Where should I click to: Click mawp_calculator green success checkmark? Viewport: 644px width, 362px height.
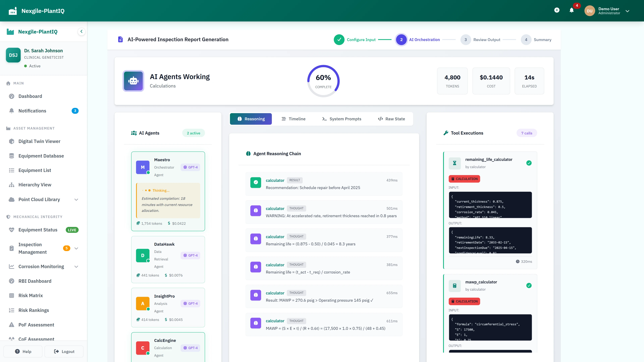tap(529, 286)
